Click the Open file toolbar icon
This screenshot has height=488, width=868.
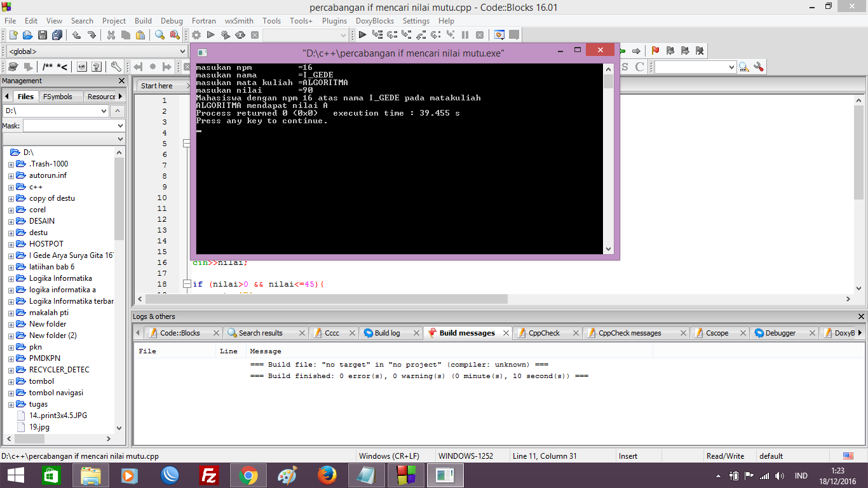point(27,35)
